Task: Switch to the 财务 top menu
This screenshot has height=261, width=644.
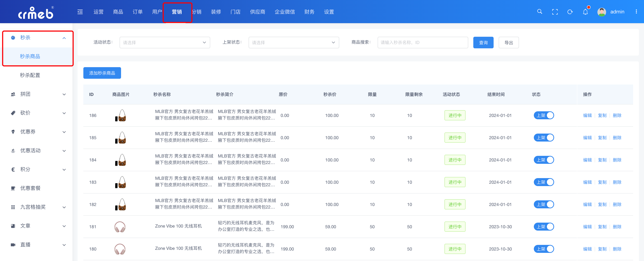Action: 309,12
